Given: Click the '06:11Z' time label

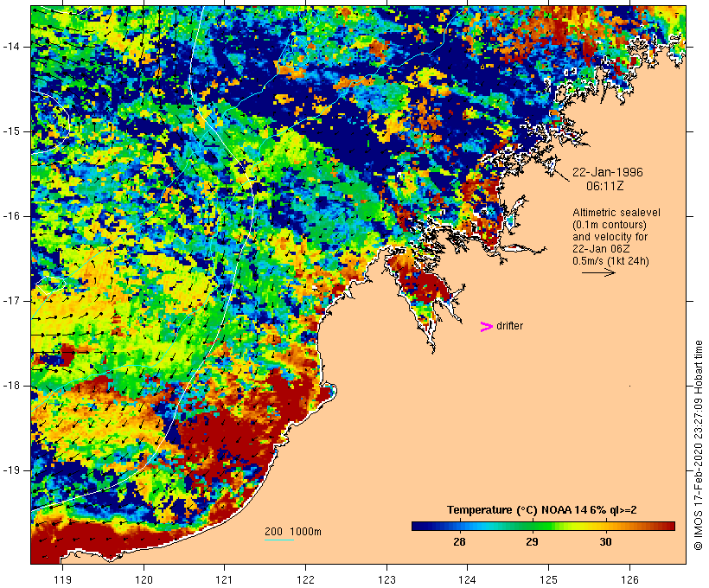Looking at the screenshot, I should coord(605,186).
